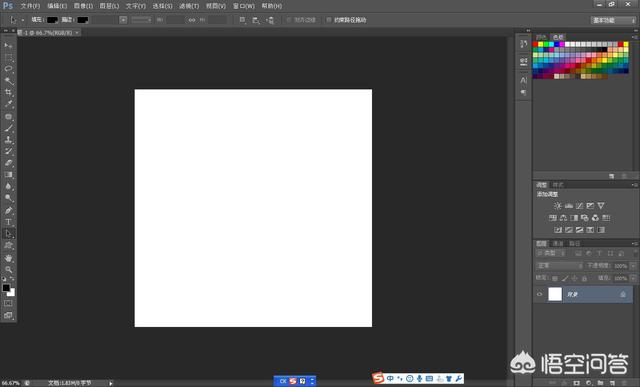Select the Path Selection tool
640x387 pixels.
8,234
